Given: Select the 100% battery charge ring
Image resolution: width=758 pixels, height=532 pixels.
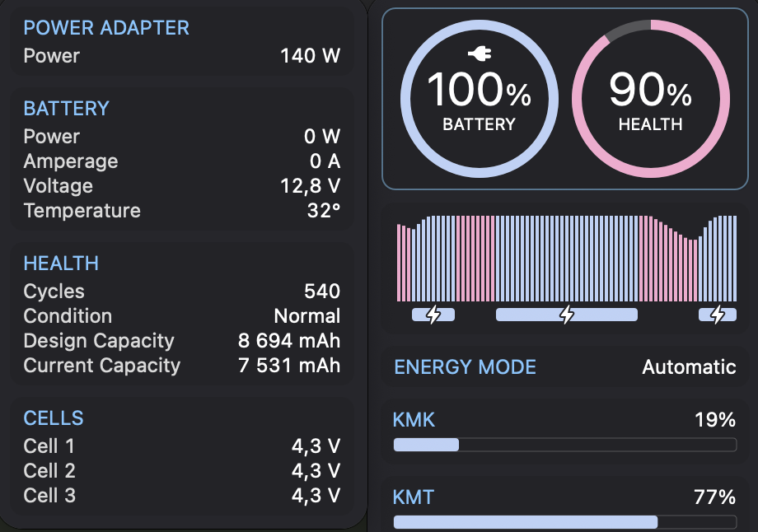Looking at the screenshot, I should [x=479, y=99].
